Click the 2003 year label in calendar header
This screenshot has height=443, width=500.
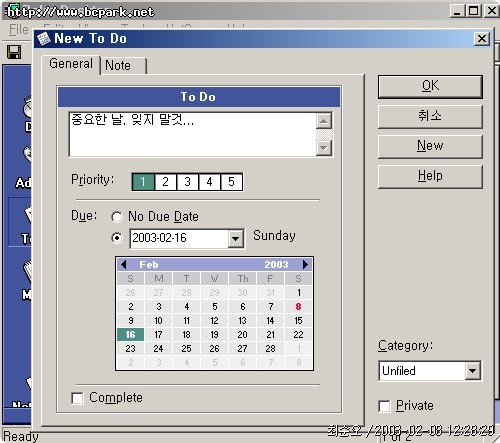pos(276,265)
